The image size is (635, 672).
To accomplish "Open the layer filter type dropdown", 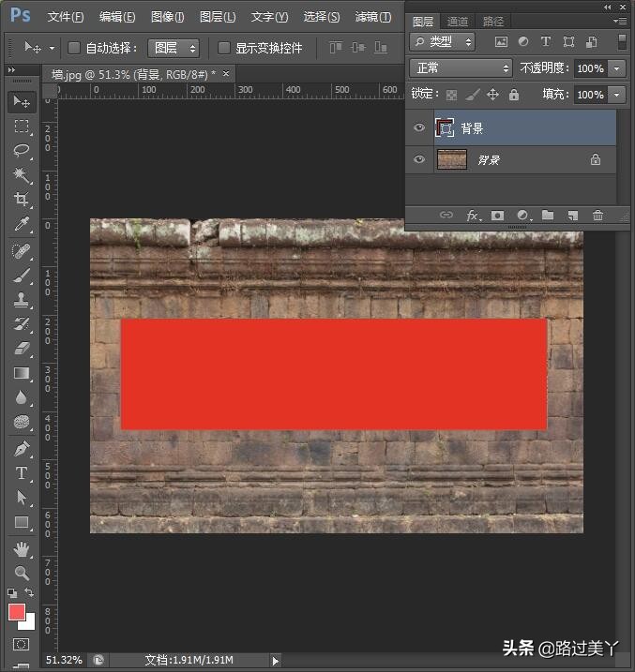I will (442, 41).
